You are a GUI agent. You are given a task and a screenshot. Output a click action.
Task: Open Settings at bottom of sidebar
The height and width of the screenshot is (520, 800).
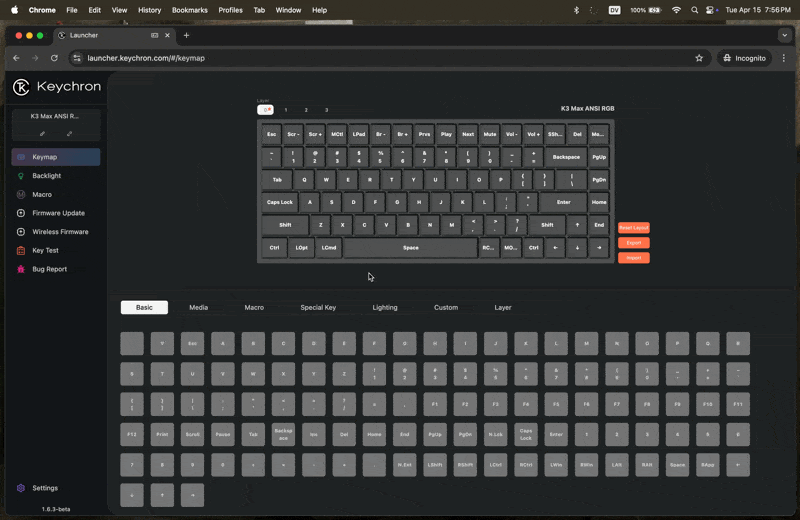pyautogui.click(x=44, y=488)
